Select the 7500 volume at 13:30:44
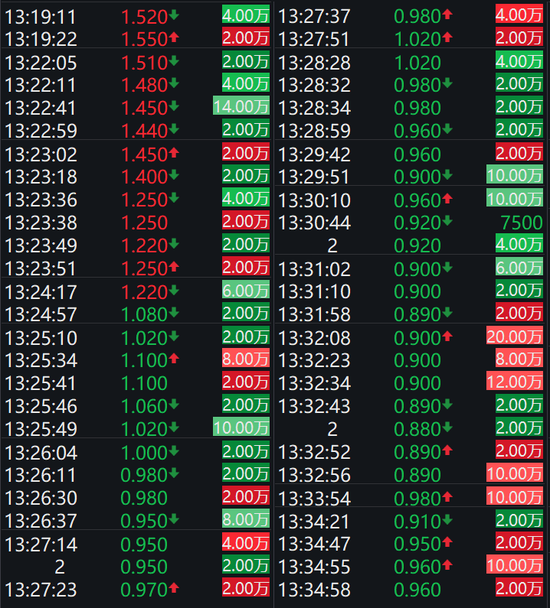 (x=522, y=223)
